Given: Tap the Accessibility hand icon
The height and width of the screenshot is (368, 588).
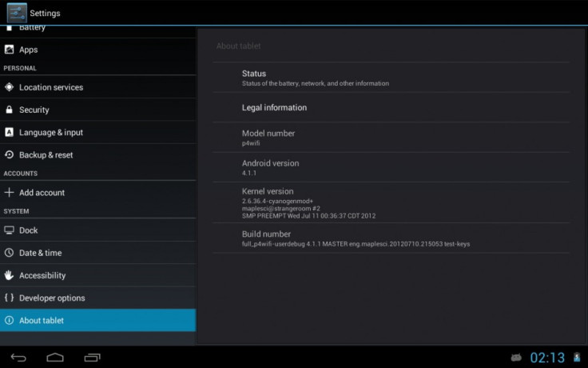Looking at the screenshot, I should tap(9, 275).
